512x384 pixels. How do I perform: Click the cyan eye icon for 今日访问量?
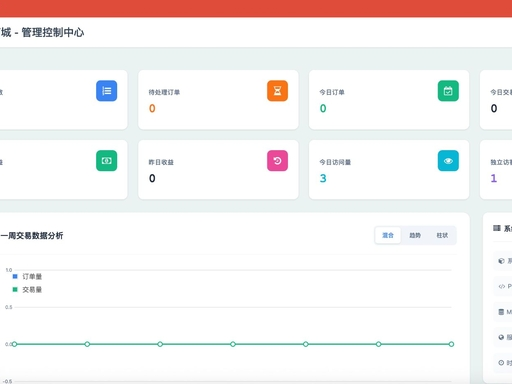(448, 161)
